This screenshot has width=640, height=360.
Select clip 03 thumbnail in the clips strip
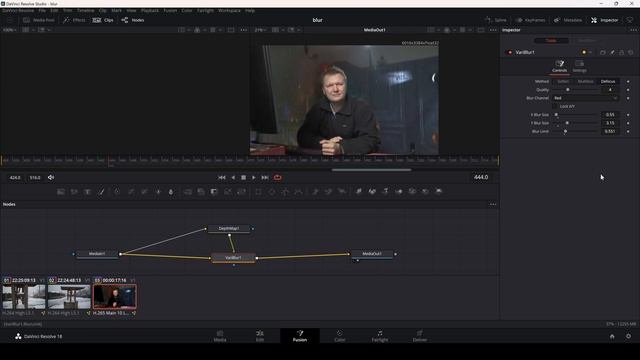click(x=115, y=297)
